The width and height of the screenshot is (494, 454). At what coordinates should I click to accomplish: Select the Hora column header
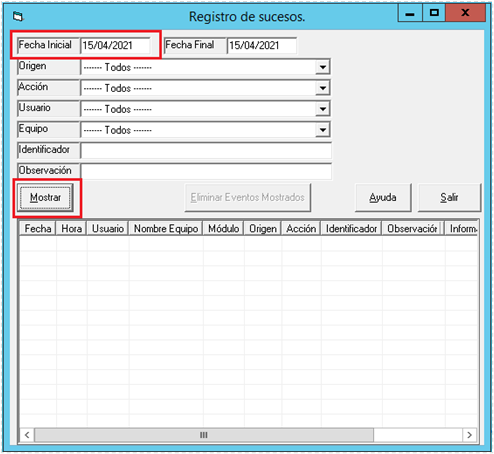click(x=71, y=229)
